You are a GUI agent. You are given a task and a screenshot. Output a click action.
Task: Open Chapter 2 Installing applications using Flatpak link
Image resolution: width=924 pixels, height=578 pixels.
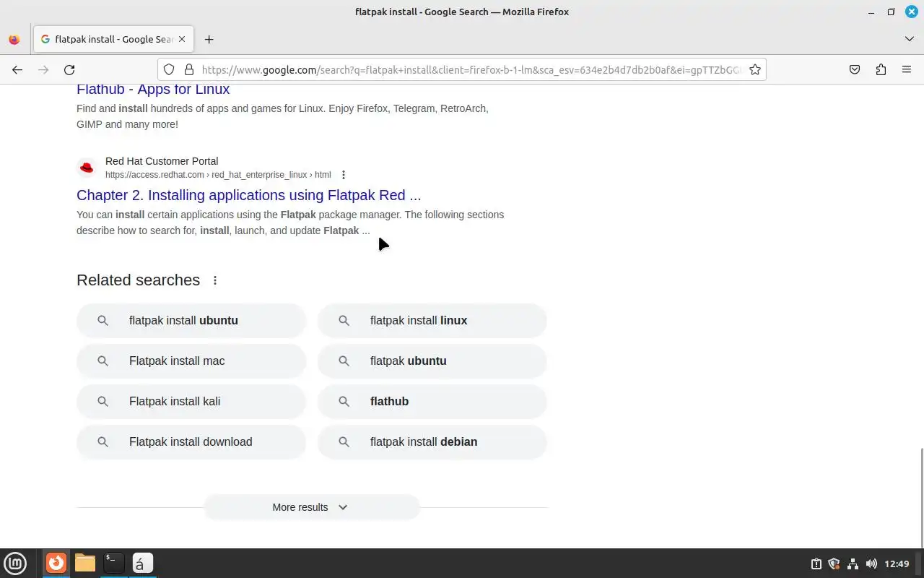[249, 195]
